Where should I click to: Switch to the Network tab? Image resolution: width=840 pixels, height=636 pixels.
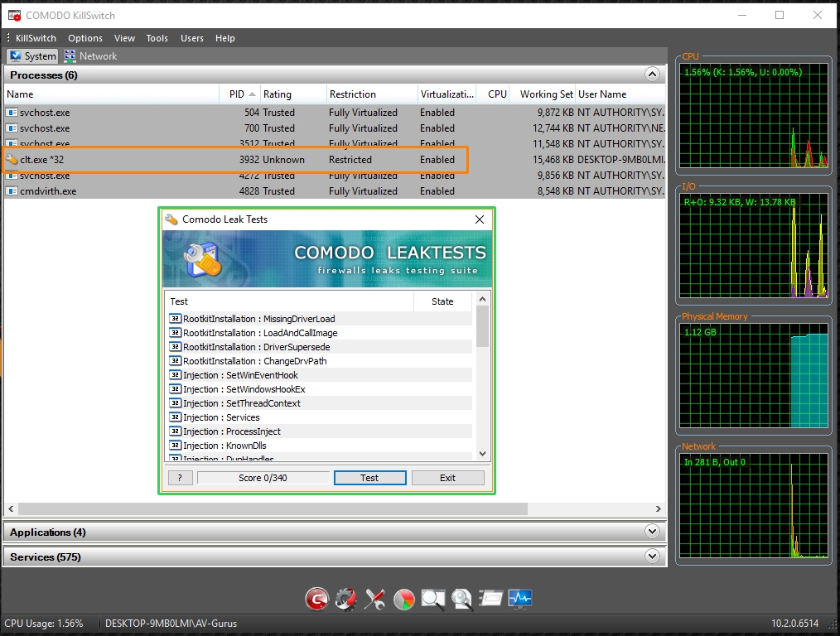[x=90, y=56]
